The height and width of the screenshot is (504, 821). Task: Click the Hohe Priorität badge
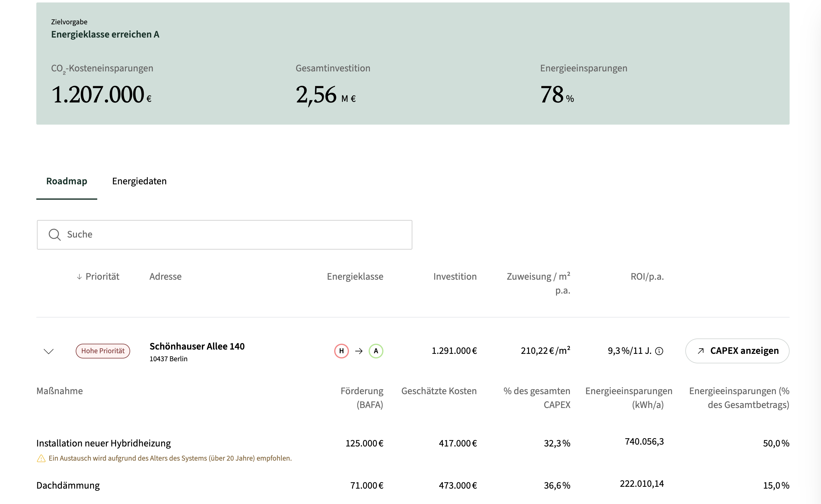103,351
